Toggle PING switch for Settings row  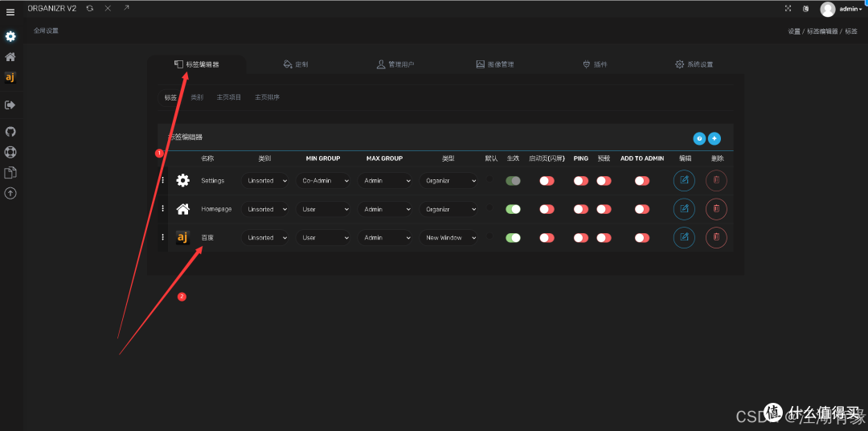tap(581, 181)
